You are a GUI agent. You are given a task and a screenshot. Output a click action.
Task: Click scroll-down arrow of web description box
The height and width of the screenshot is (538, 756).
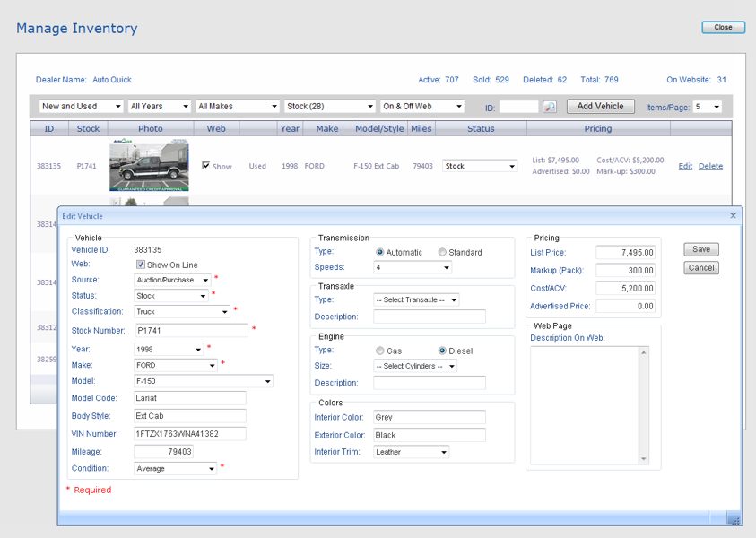click(644, 459)
